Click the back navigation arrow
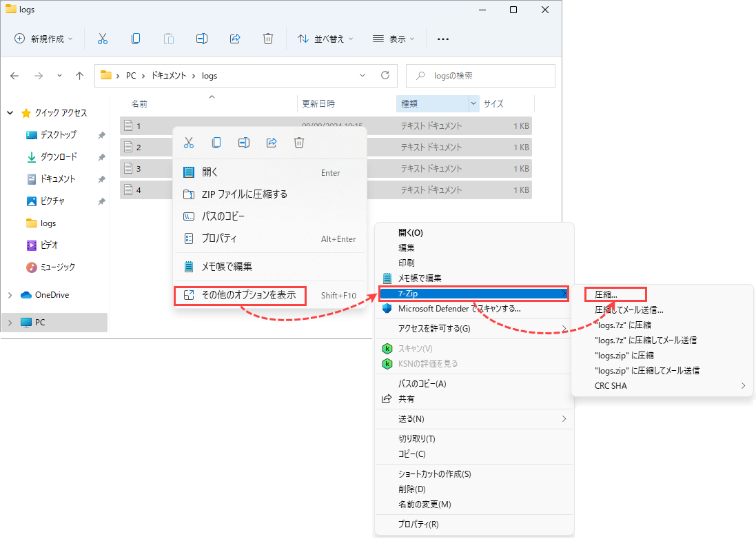Viewport: 756px width, 539px height. tap(14, 75)
